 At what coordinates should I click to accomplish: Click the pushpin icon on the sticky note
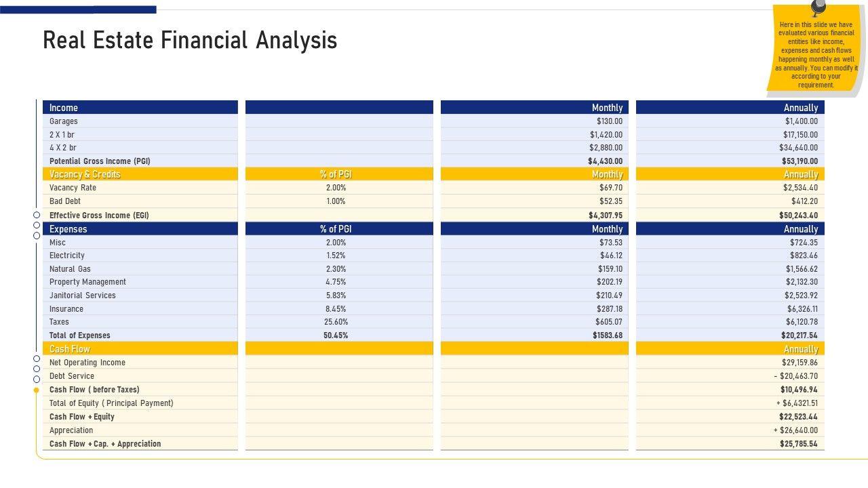point(818,8)
